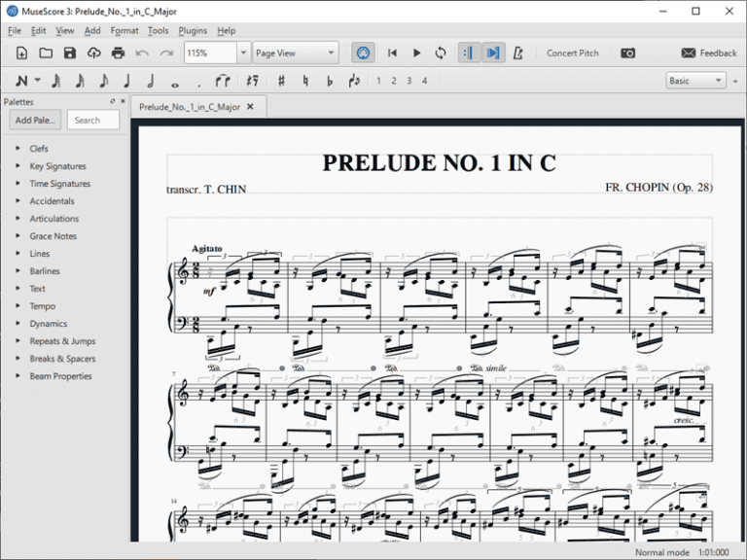Viewport: 747px width, 560px height.
Task: Rewind playback to start
Action: (392, 52)
